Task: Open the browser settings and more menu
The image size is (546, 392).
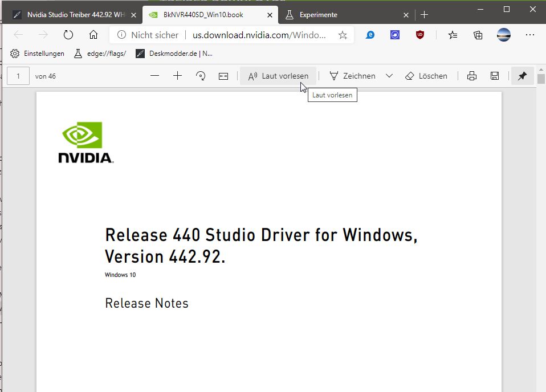Action: (530, 35)
